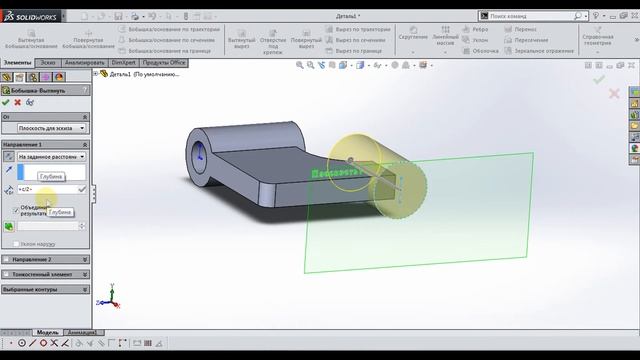Expand the Направление 2 section chevron

85,259
